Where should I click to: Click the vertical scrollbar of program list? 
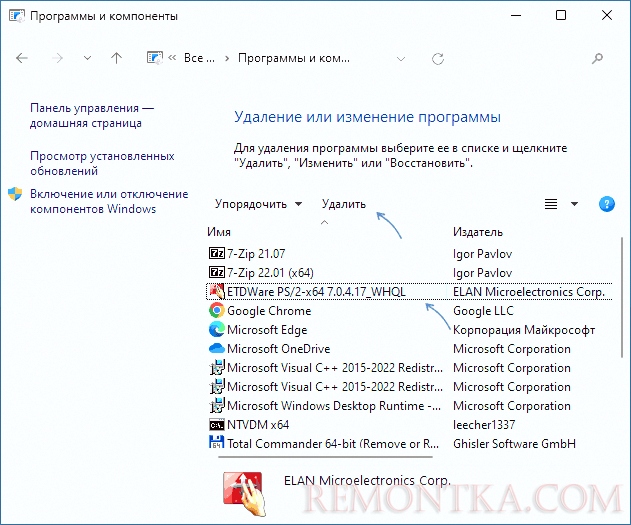point(622,297)
